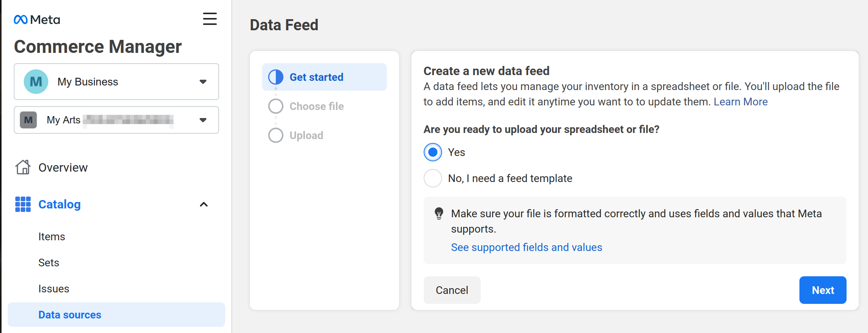Image resolution: width=868 pixels, height=333 pixels.
Task: Click 'Make sure your file is formatted' tip text
Action: point(636,221)
